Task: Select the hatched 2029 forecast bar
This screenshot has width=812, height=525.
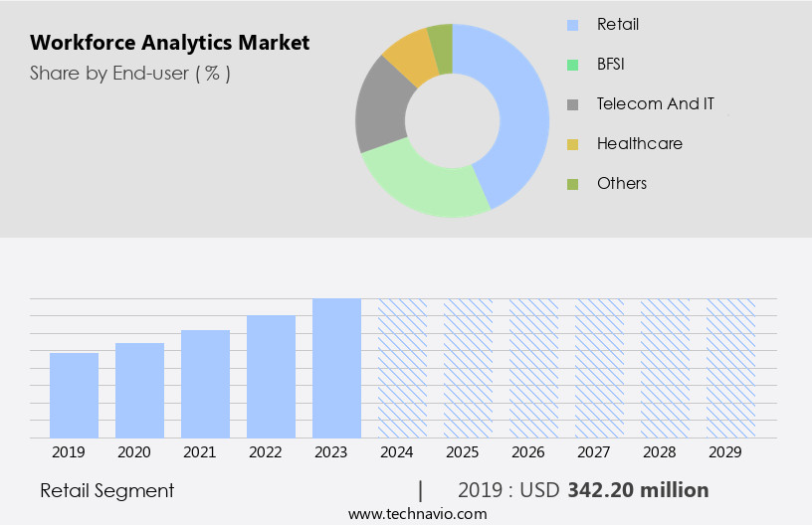Action: (x=730, y=368)
